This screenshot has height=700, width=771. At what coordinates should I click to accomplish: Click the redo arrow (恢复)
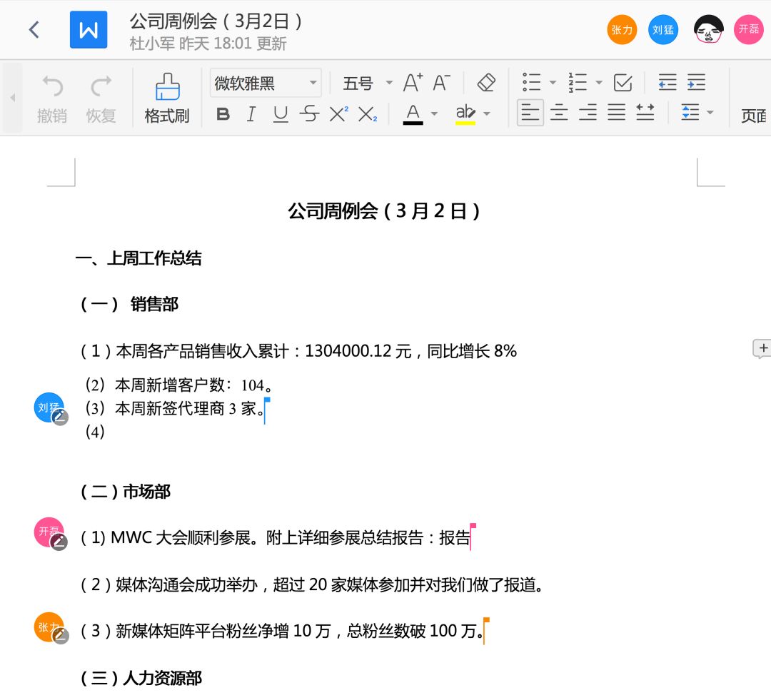101,86
